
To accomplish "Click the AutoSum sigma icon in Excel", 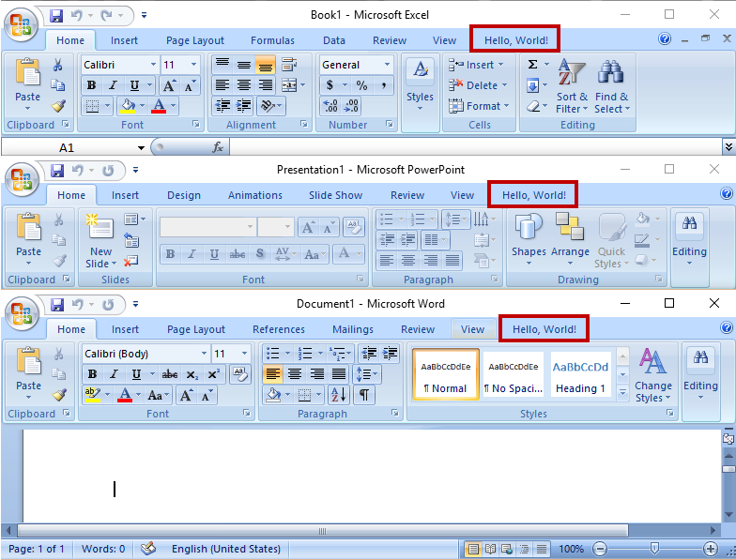I will point(532,64).
